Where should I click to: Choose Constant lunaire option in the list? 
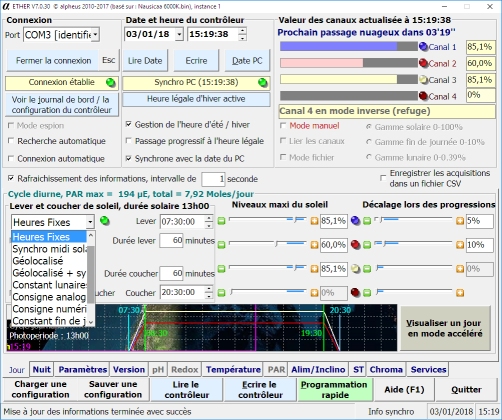tap(49, 285)
